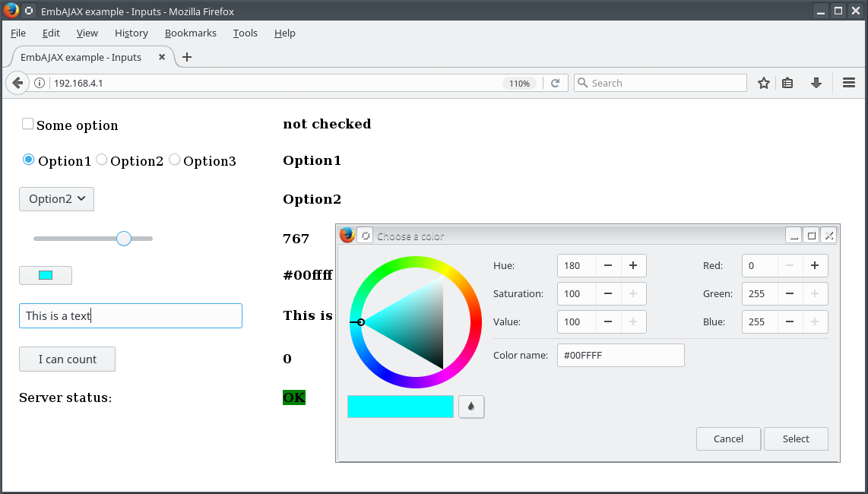Screen dimensions: 868x494
Task: Enable the Some option checkbox
Action: (27, 122)
